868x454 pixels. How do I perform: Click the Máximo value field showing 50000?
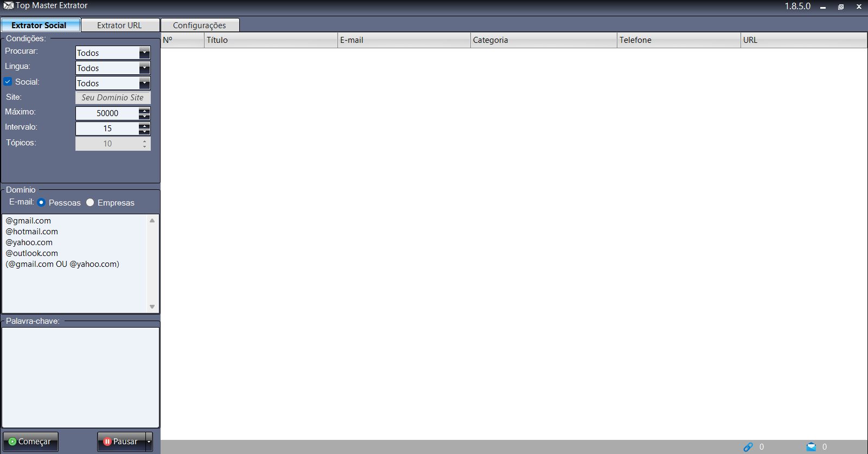(107, 113)
